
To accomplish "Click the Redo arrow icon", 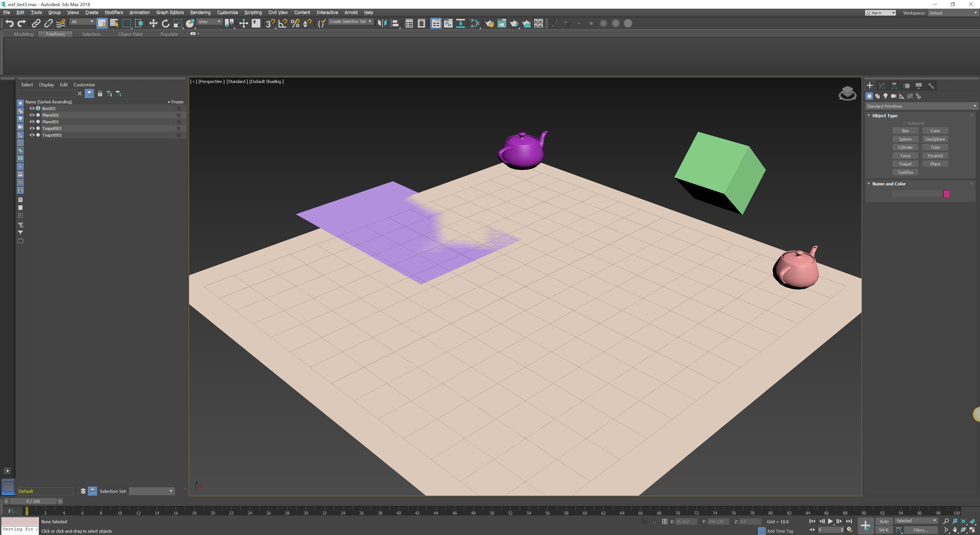I will point(22,23).
